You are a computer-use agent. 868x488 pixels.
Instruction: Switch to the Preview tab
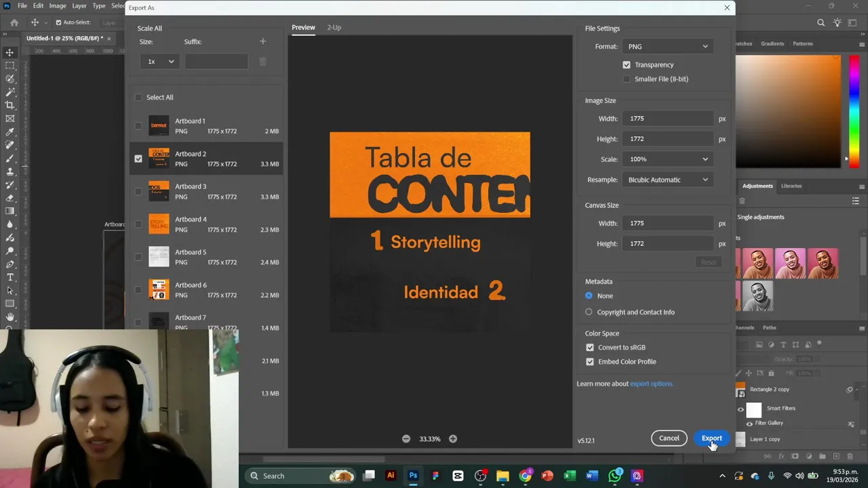click(303, 28)
